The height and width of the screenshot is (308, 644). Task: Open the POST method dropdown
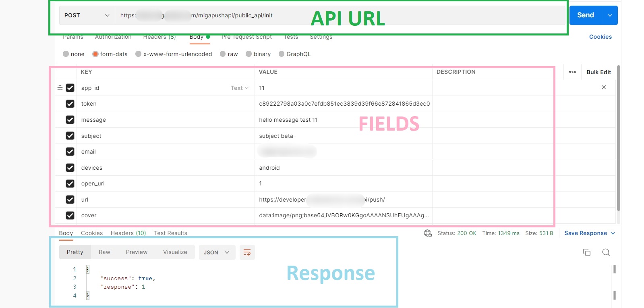[87, 15]
